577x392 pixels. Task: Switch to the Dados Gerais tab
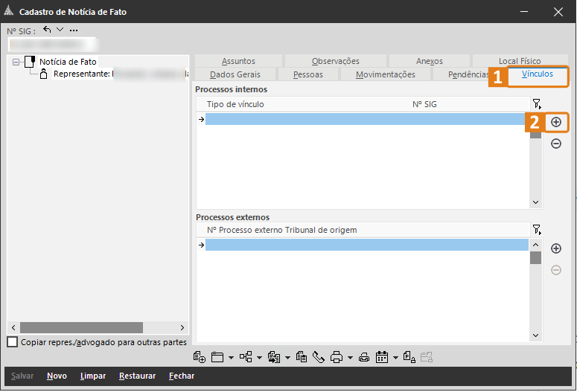tap(235, 75)
